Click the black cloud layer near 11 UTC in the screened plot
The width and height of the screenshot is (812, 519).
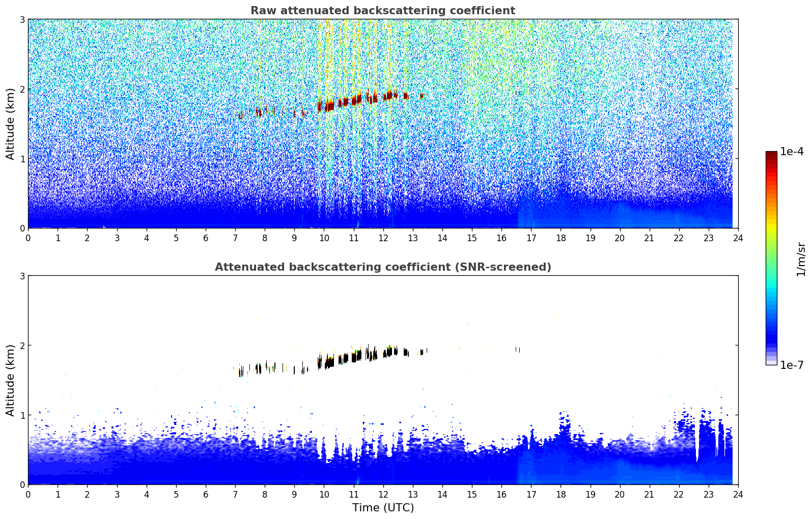pos(356,356)
